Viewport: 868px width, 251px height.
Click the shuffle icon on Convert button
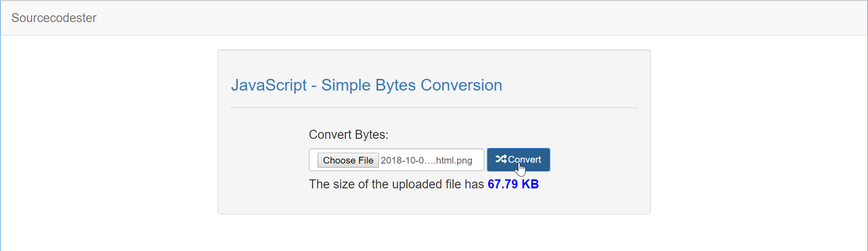click(x=501, y=159)
